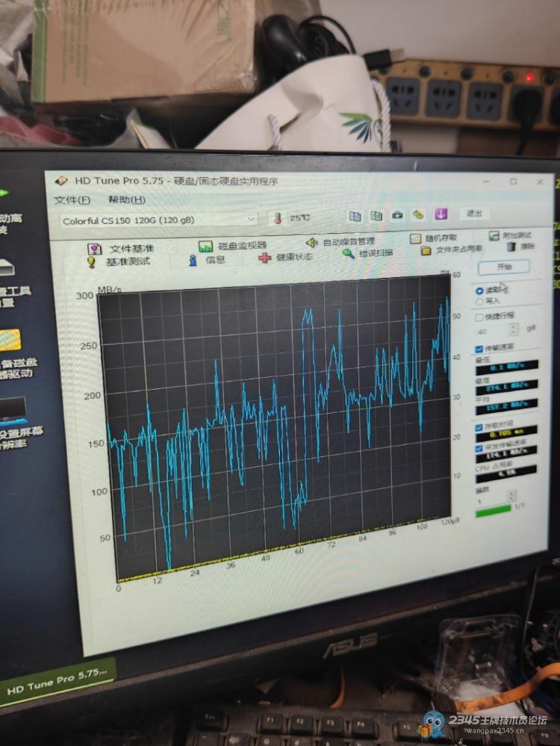Click the short stroke gB spinner arrows
This screenshot has height=746, width=560.
512,330
